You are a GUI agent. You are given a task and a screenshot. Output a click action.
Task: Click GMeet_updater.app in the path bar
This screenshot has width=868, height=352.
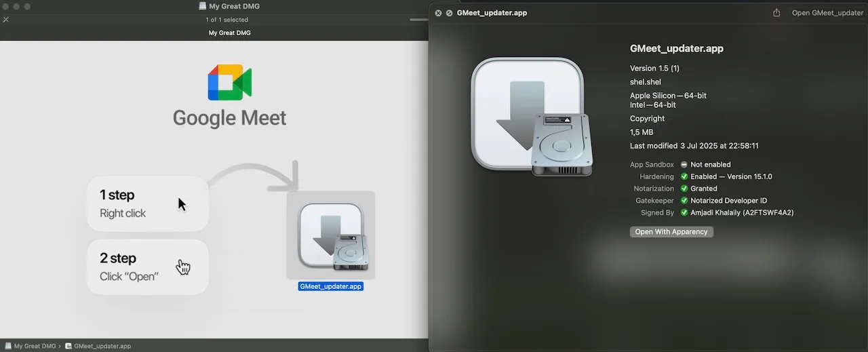(x=102, y=346)
